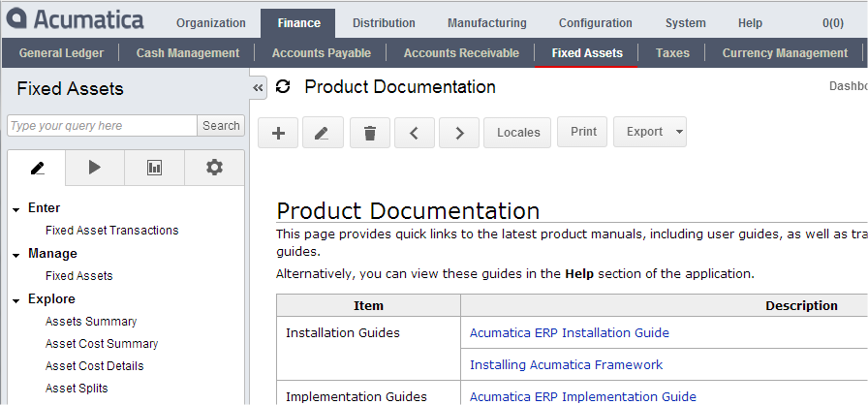Switch to Cash Management module

coord(188,53)
